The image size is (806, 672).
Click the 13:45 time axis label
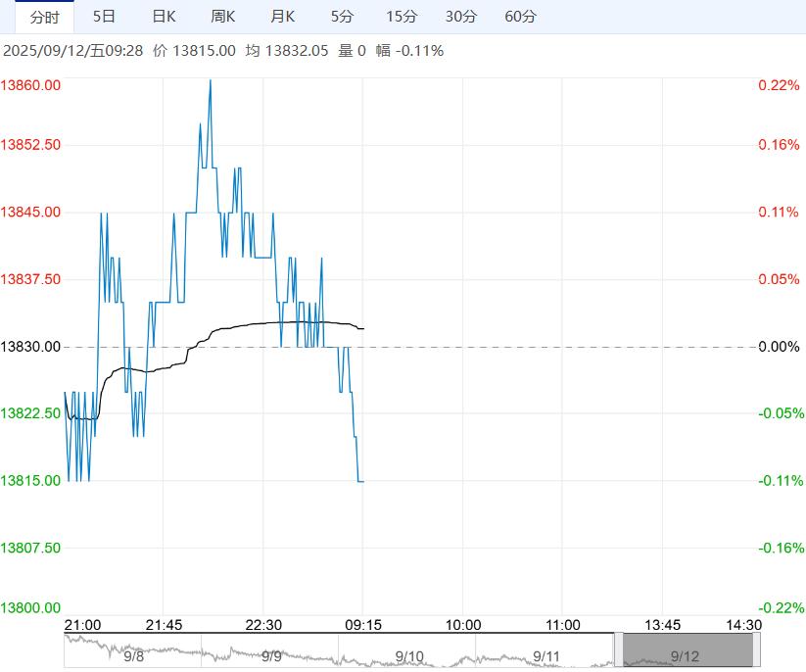tap(663, 625)
